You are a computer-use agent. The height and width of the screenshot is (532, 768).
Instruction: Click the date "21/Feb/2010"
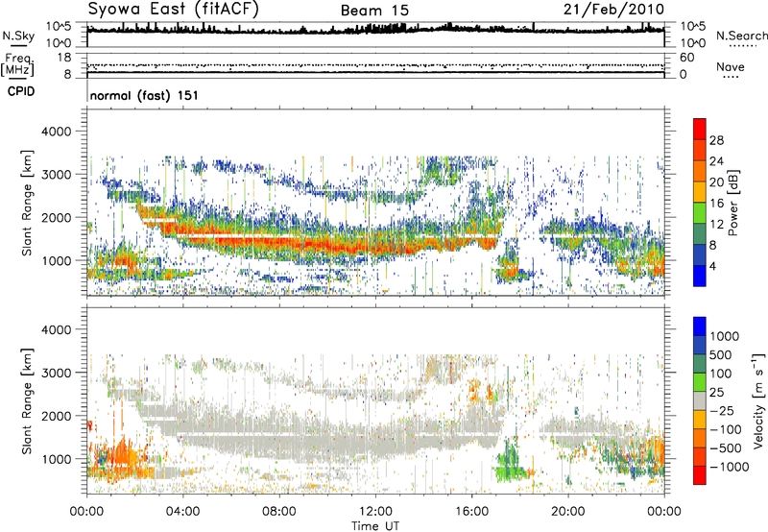(x=613, y=10)
